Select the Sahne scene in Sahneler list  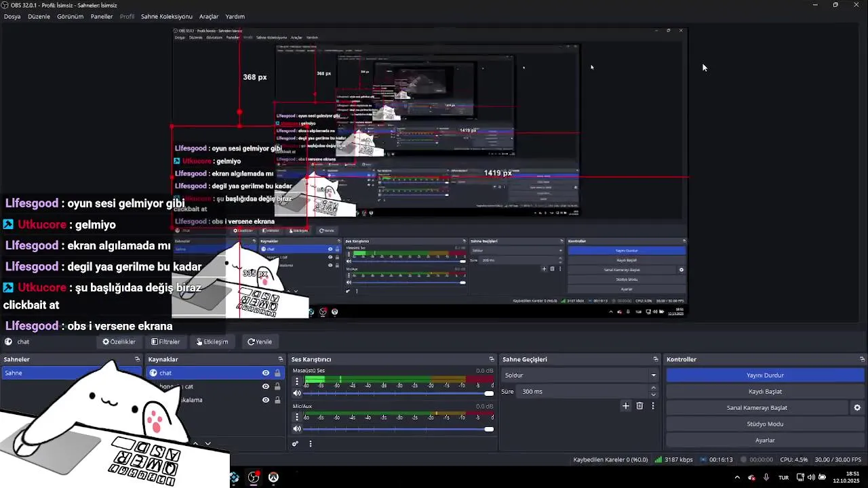pyautogui.click(x=71, y=373)
